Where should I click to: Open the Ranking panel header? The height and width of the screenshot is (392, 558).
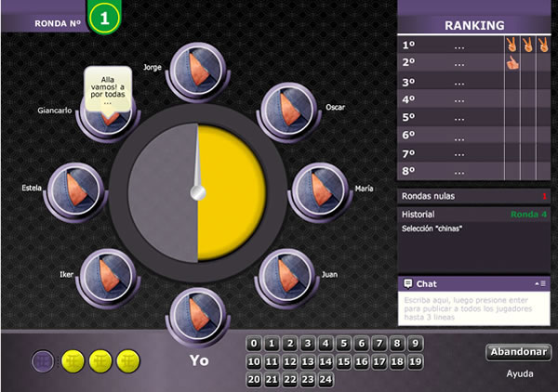pyautogui.click(x=474, y=25)
